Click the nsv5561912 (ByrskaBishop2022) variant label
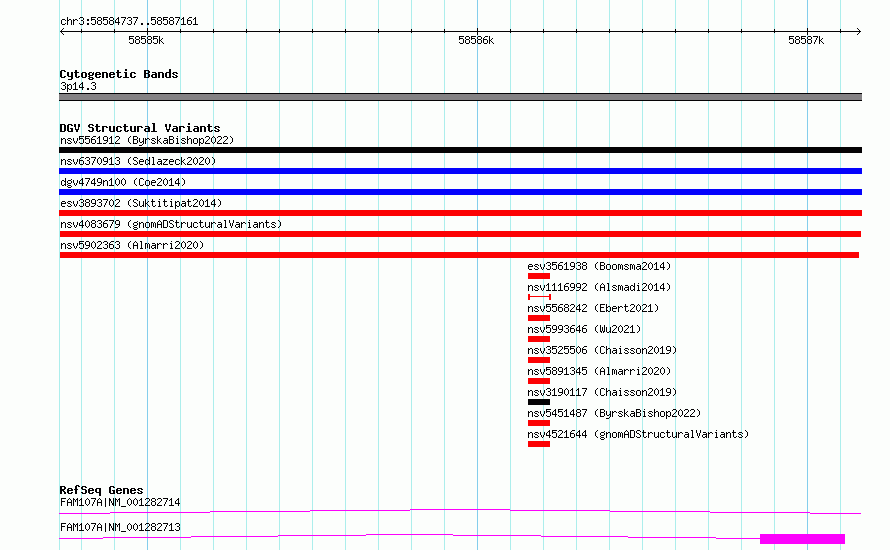 pyautogui.click(x=147, y=140)
